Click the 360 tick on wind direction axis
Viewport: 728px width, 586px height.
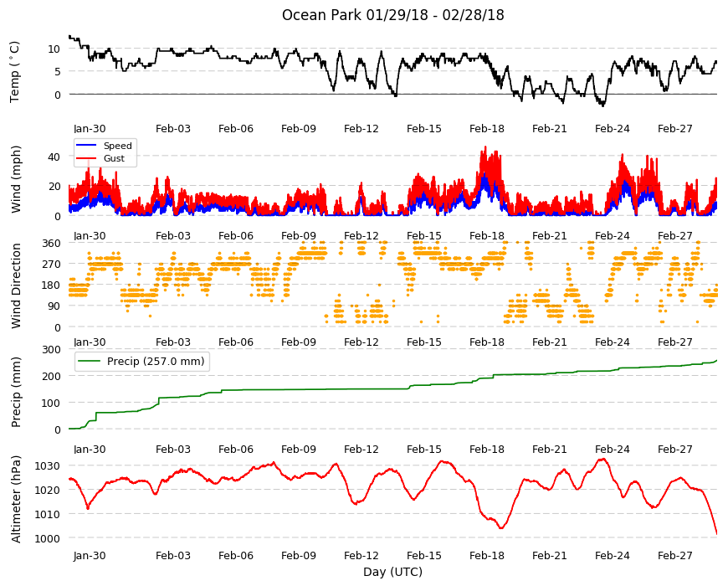51,243
